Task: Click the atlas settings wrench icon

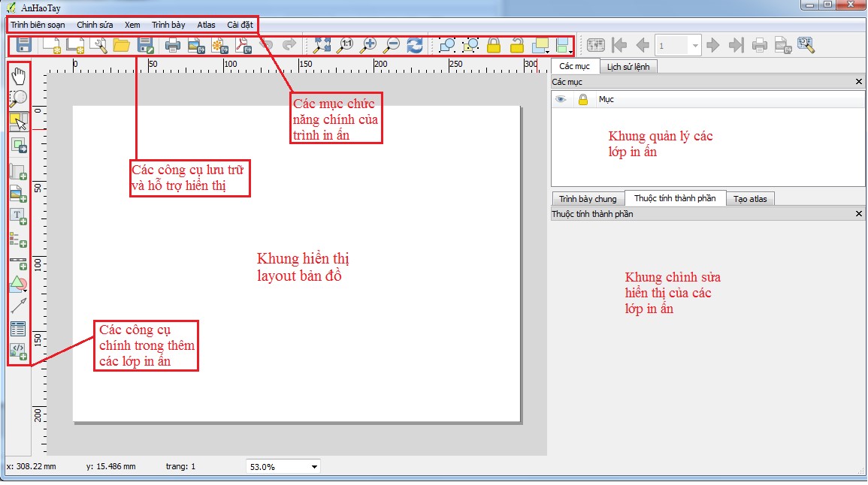Action: (806, 45)
